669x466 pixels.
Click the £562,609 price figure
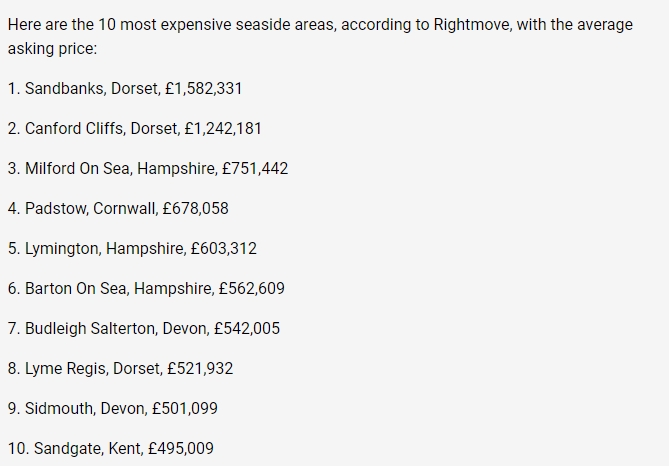251,288
